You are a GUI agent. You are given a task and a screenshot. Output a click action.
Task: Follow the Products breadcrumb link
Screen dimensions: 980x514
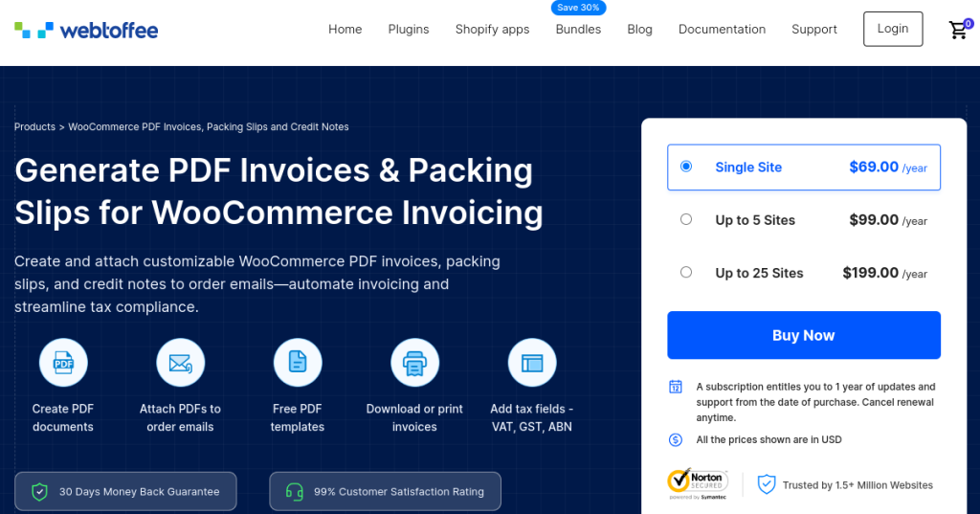(x=34, y=127)
